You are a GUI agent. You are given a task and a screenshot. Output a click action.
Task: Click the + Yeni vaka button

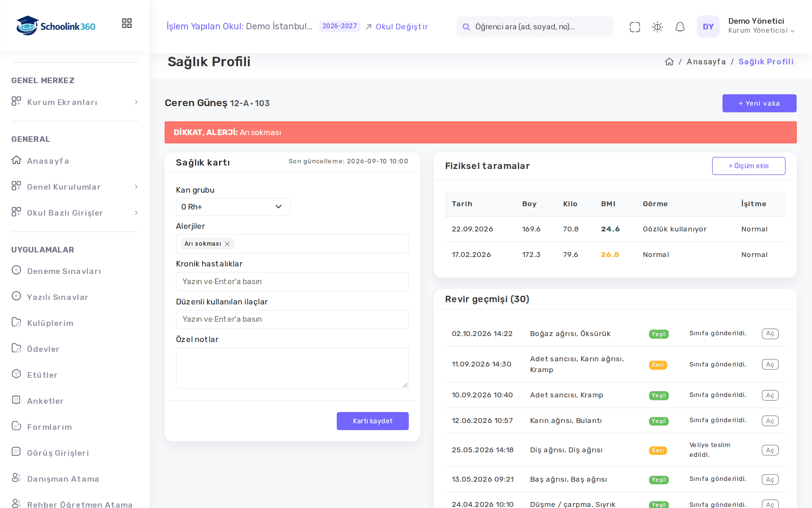coord(759,103)
